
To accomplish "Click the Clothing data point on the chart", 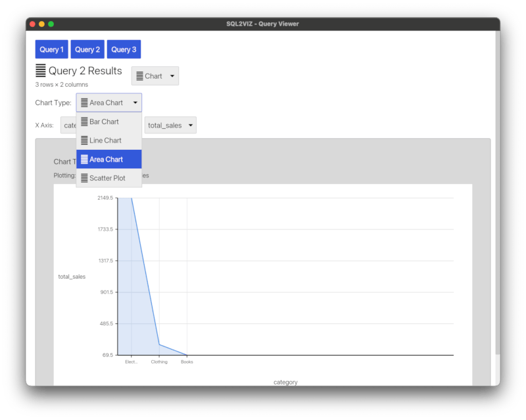I will coord(159,344).
